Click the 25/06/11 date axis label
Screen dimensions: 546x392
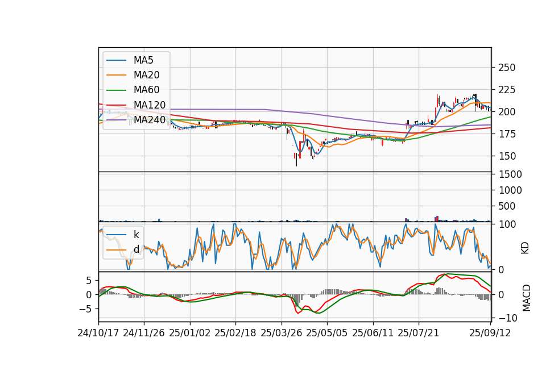(x=373, y=333)
